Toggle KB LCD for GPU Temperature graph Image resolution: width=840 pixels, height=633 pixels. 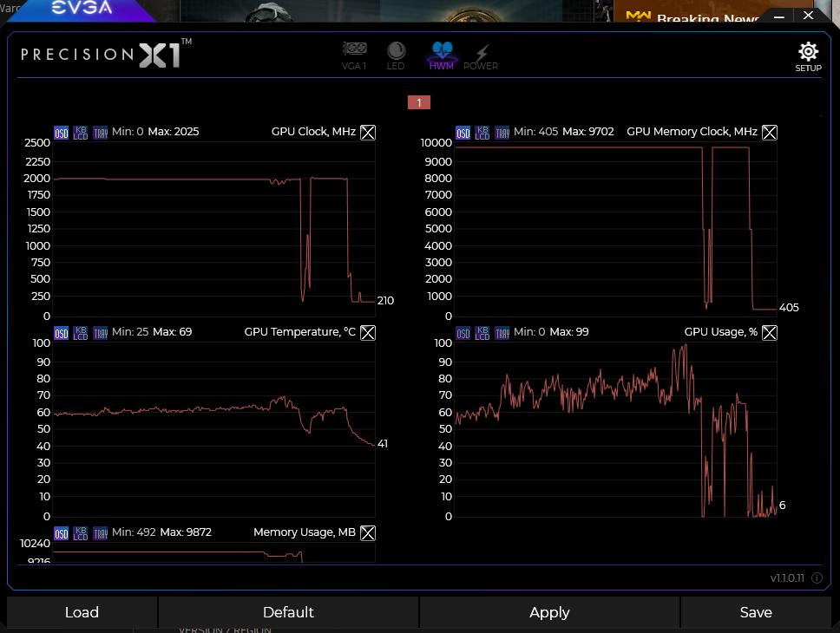tap(81, 333)
